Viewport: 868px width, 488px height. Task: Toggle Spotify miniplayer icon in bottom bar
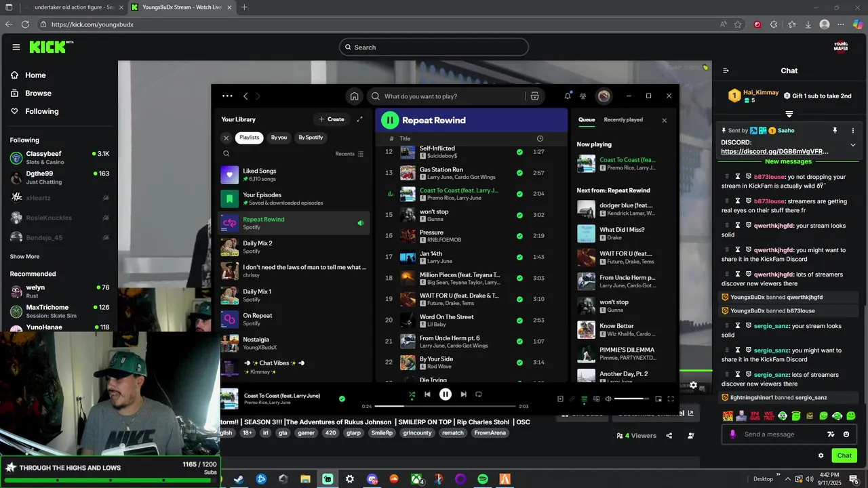[658, 399]
